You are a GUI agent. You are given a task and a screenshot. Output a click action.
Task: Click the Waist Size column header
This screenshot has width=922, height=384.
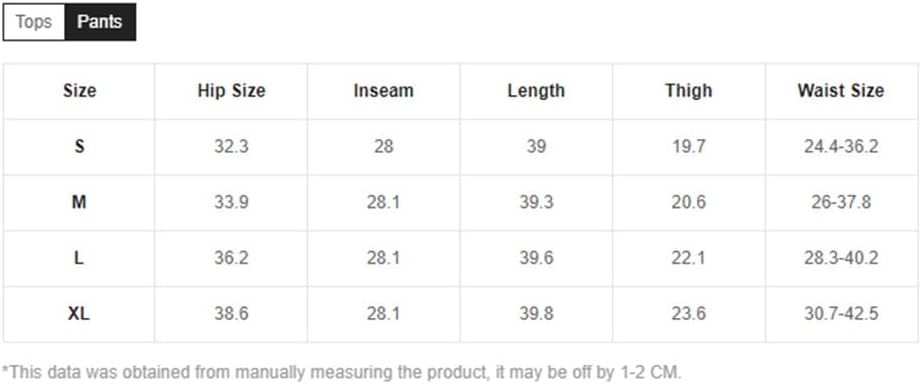[841, 91]
